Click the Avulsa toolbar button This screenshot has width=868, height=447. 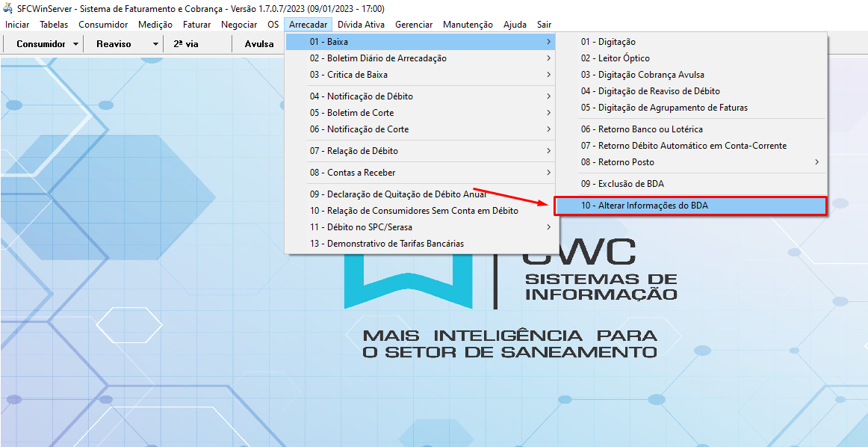259,44
